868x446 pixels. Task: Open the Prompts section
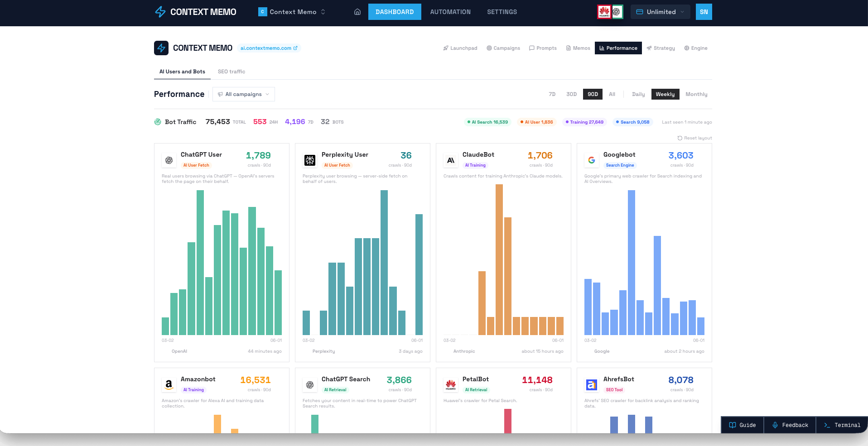tap(543, 48)
